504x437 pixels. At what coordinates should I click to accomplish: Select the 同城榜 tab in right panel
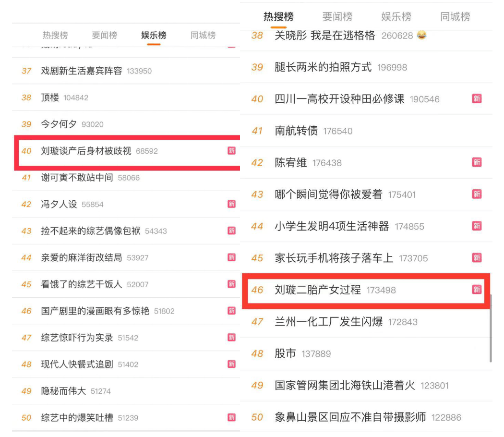tap(455, 16)
